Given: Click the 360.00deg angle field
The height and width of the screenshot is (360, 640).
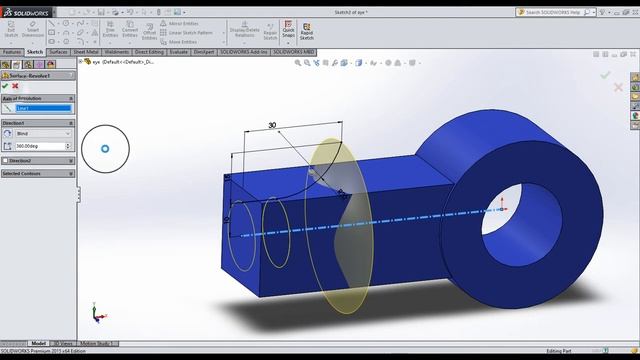Looking at the screenshot, I should [40, 146].
